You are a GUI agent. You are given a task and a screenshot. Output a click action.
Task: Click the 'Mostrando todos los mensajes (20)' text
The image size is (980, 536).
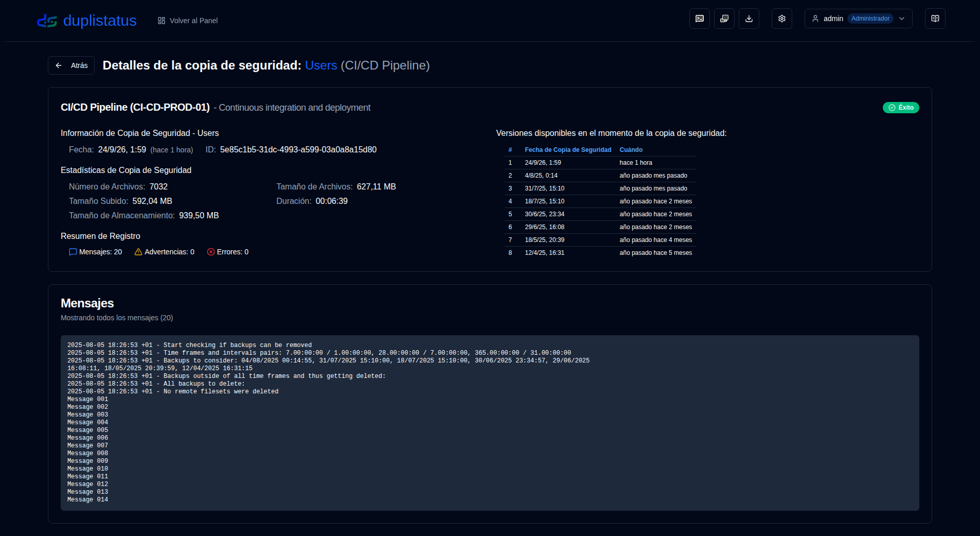coord(117,318)
